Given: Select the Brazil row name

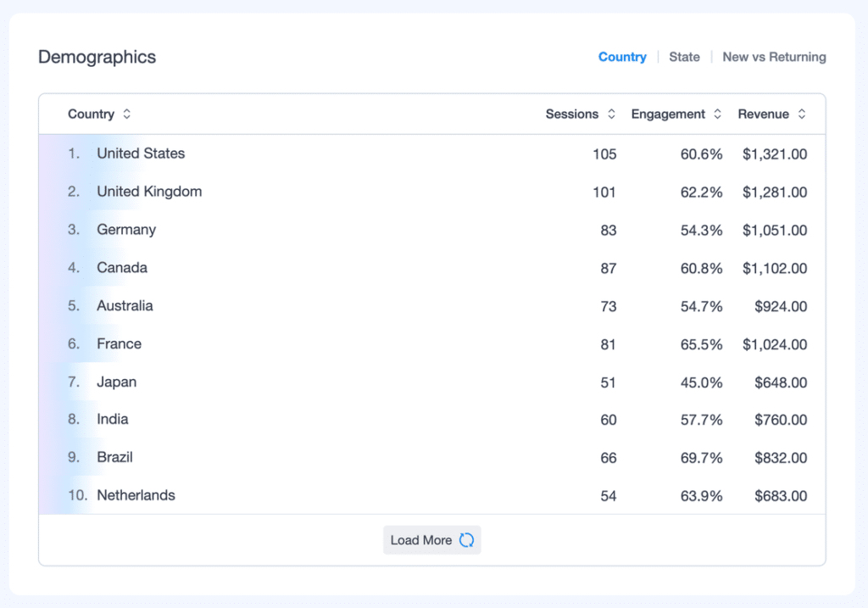Looking at the screenshot, I should pos(114,457).
